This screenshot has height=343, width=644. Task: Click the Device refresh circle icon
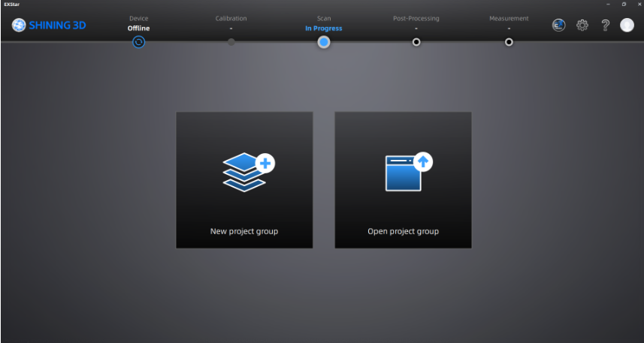[138, 42]
